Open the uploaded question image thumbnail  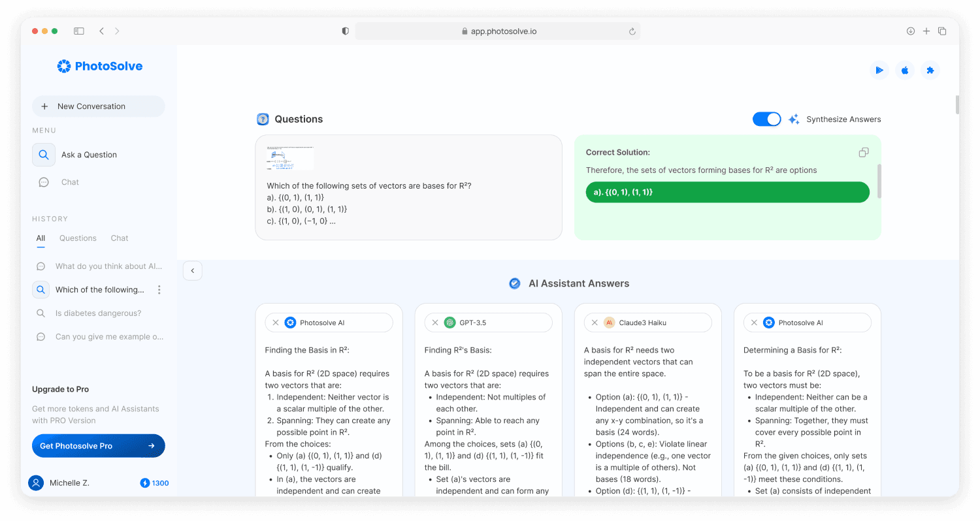click(x=290, y=159)
